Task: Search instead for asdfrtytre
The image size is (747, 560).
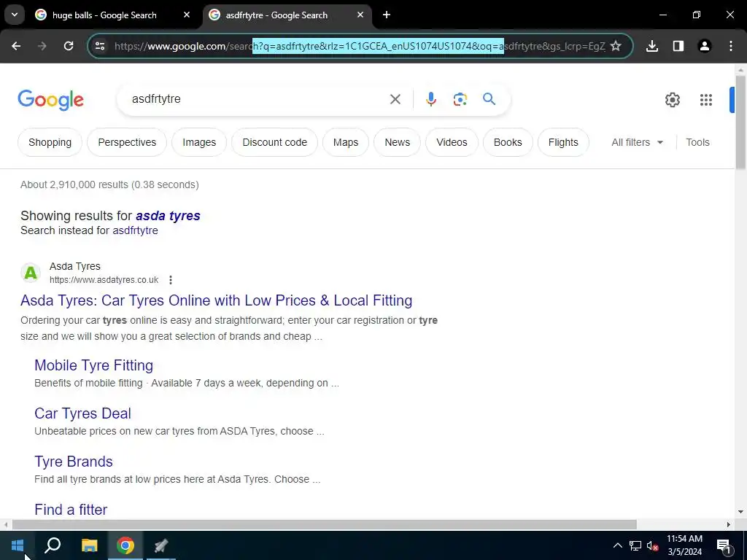Action: click(135, 230)
